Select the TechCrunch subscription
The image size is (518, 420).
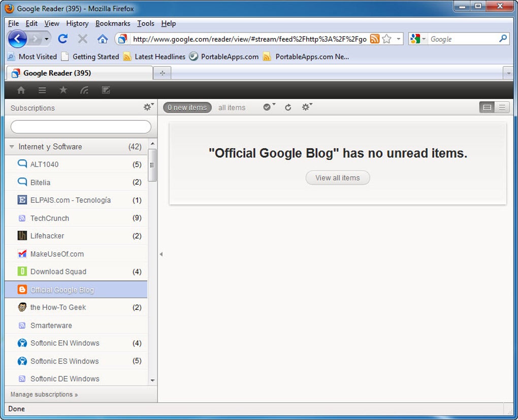click(76, 218)
